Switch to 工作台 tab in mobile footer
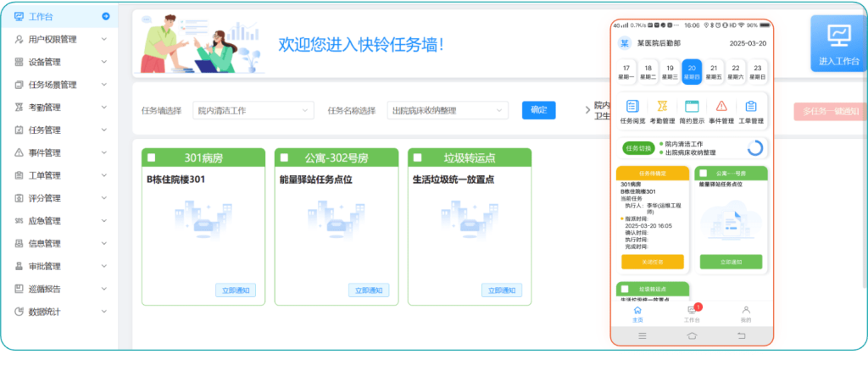868x365 pixels. (x=692, y=313)
